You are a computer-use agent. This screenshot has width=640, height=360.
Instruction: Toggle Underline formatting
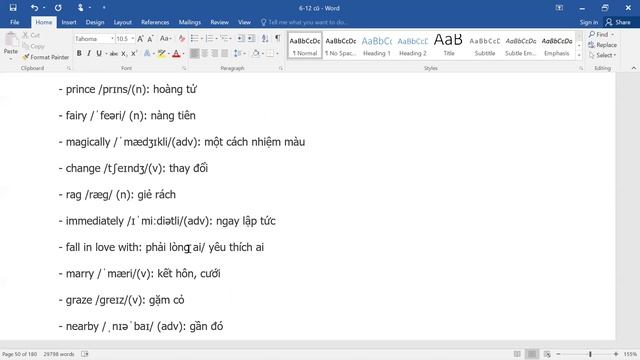coord(99,53)
